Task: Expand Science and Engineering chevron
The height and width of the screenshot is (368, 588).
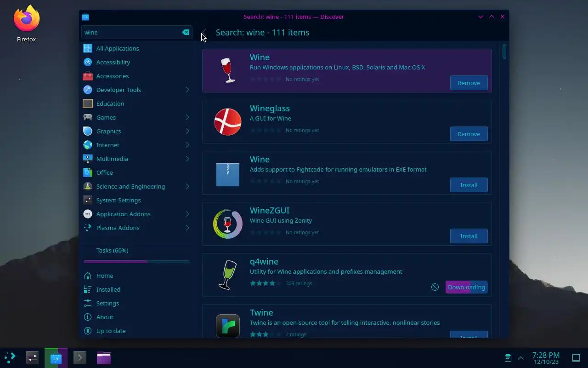Action: pyautogui.click(x=187, y=186)
